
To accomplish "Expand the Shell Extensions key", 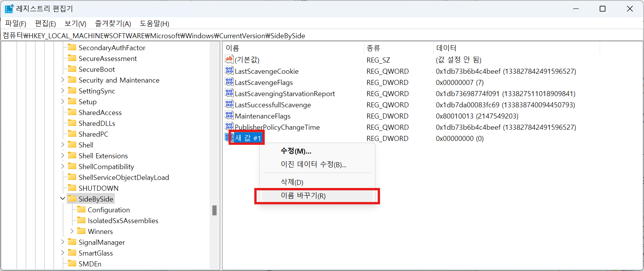I will [63, 156].
